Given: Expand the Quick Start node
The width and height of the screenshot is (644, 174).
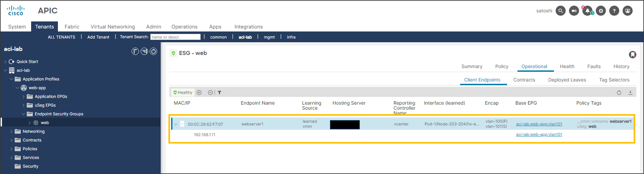Looking at the screenshot, I should tap(5, 62).
